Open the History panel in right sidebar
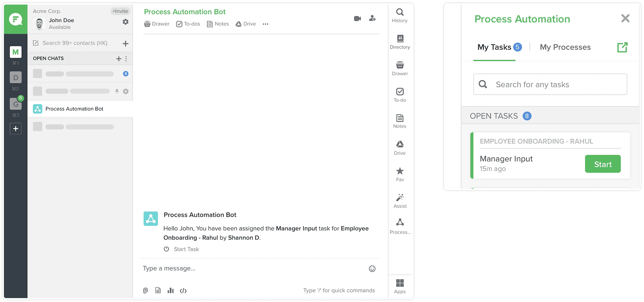This screenshot has height=302, width=644. (399, 16)
